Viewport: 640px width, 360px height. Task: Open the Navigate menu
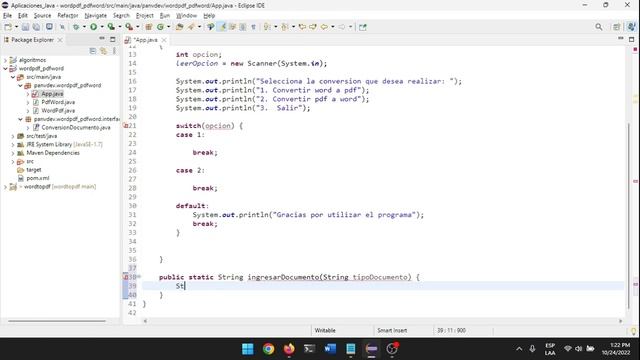point(96,16)
